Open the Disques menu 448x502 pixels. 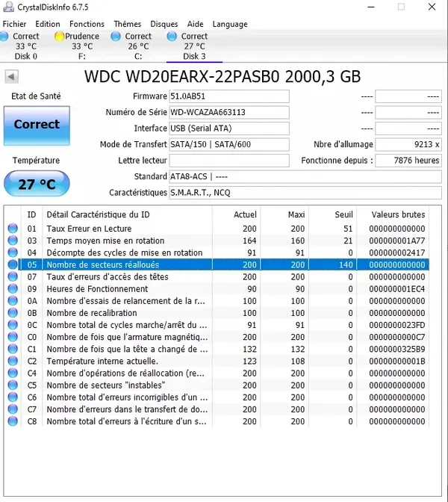[164, 24]
